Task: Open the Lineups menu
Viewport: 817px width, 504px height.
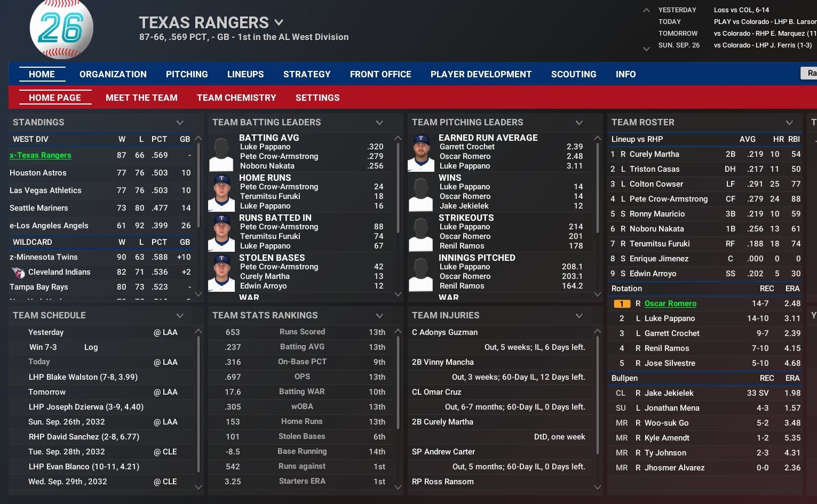Action: tap(245, 74)
